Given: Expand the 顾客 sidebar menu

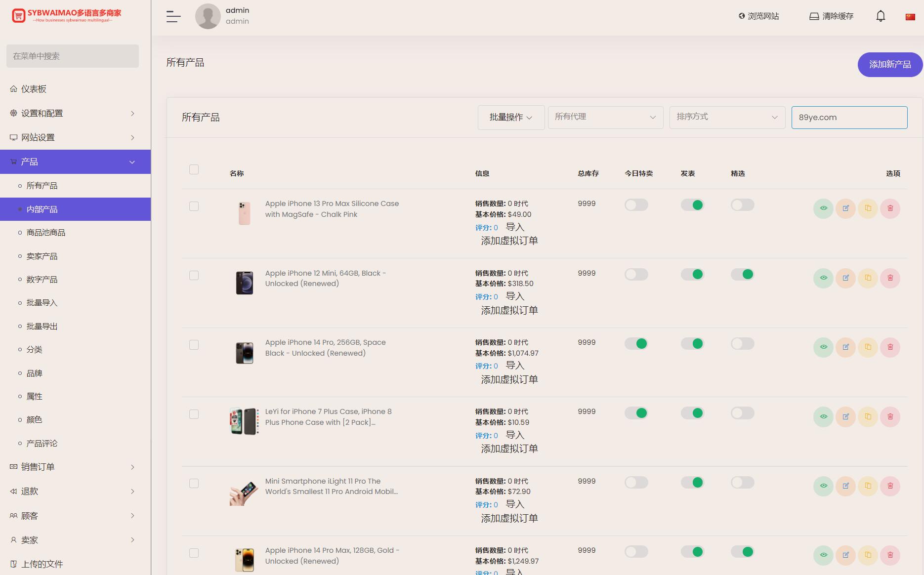Looking at the screenshot, I should coord(75,516).
